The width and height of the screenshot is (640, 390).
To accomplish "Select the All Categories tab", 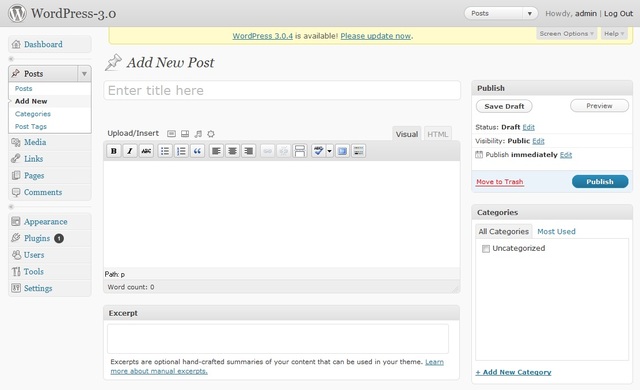I will (x=504, y=231).
